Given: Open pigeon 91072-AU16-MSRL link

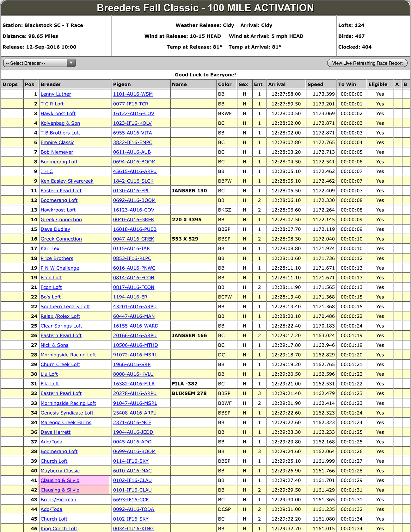Looking at the screenshot, I should pyautogui.click(x=135, y=355).
